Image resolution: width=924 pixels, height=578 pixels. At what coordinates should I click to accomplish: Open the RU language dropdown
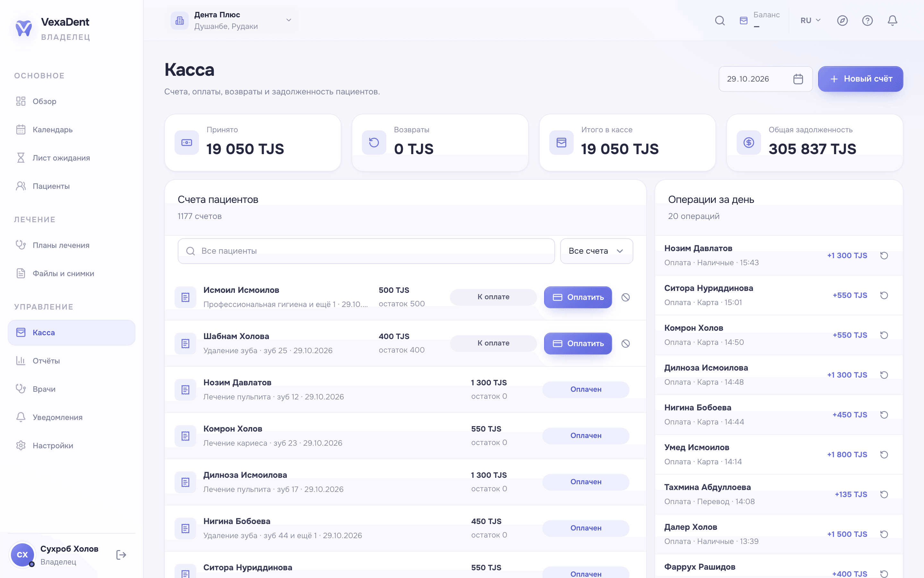pyautogui.click(x=810, y=21)
